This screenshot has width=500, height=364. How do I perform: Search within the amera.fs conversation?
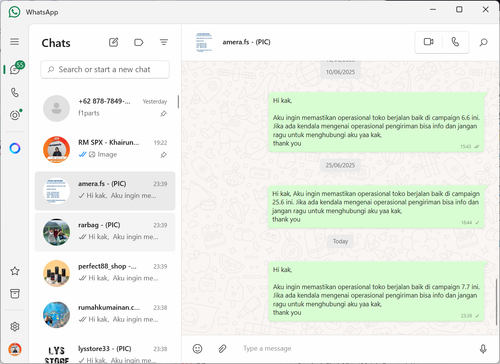click(483, 42)
